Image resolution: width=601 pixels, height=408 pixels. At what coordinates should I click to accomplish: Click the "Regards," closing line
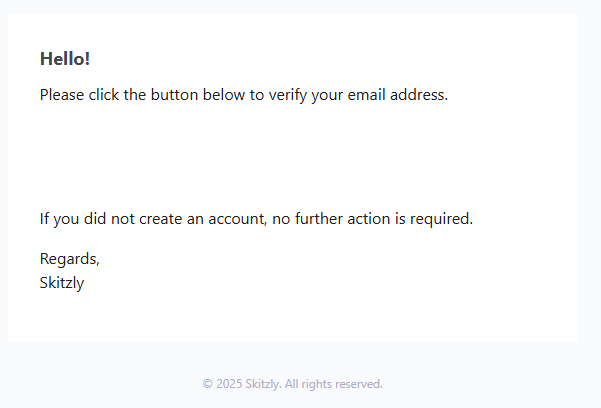70,259
